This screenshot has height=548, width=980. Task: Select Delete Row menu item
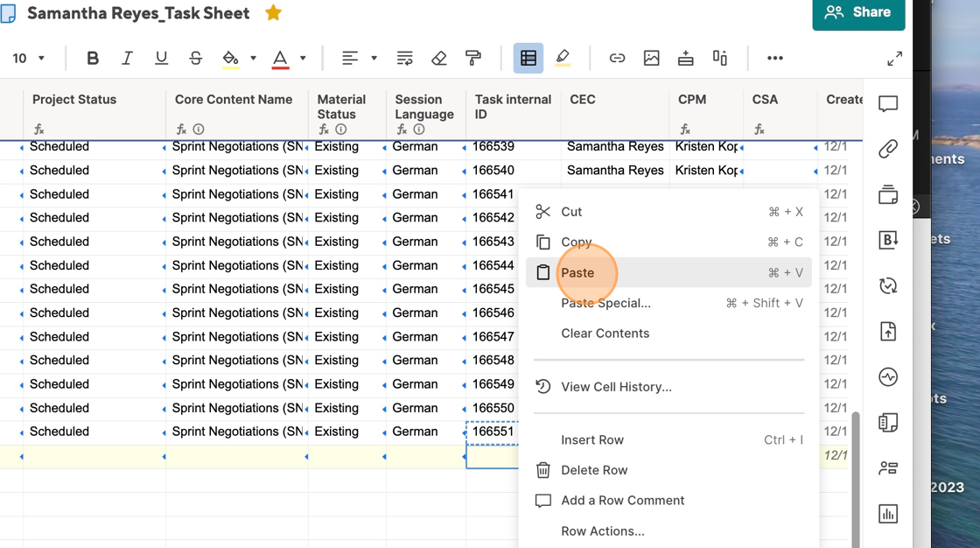[668, 470]
